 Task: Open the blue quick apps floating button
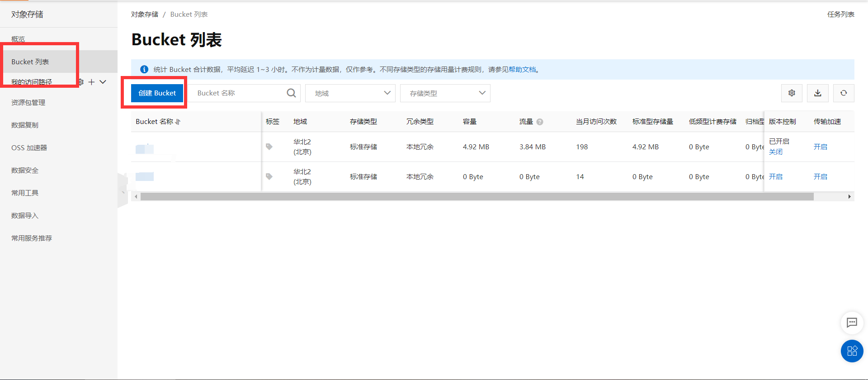pos(852,351)
